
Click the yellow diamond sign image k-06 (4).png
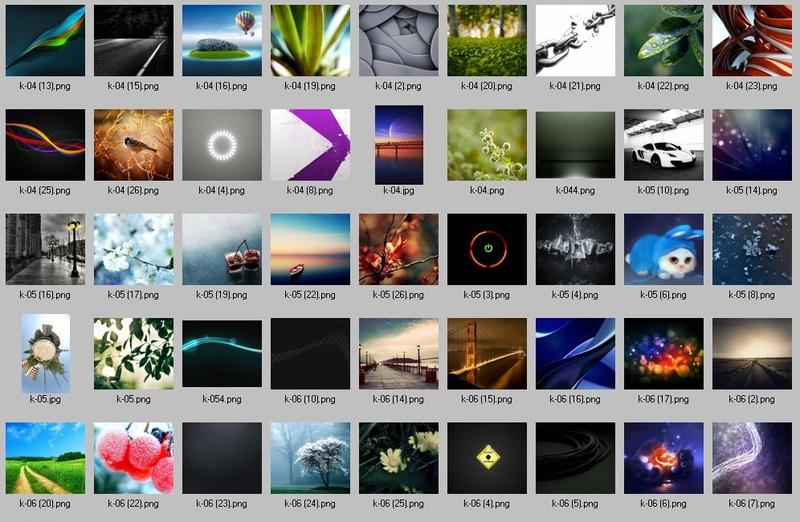tap(487, 457)
